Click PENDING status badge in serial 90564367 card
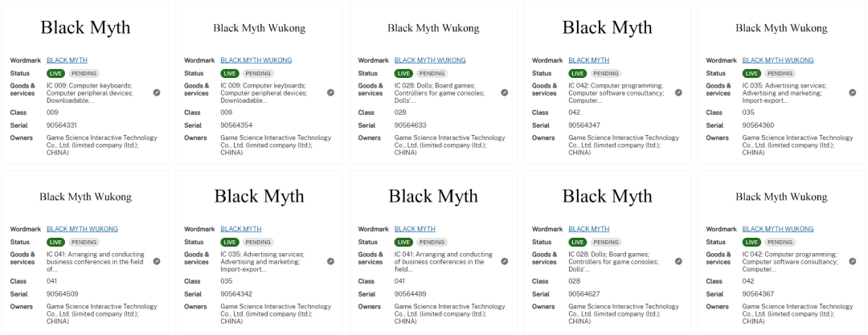Screen dimensions: 868x335 coord(780,242)
